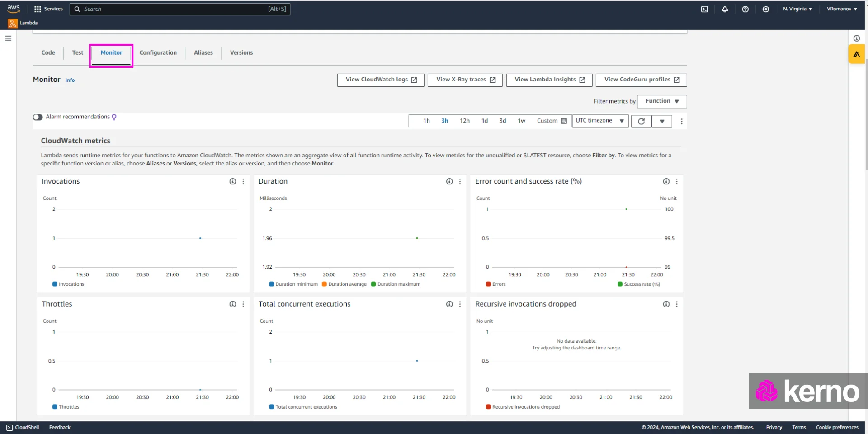The height and width of the screenshot is (434, 868).
Task: Open the Privacy link in footer
Action: click(774, 428)
